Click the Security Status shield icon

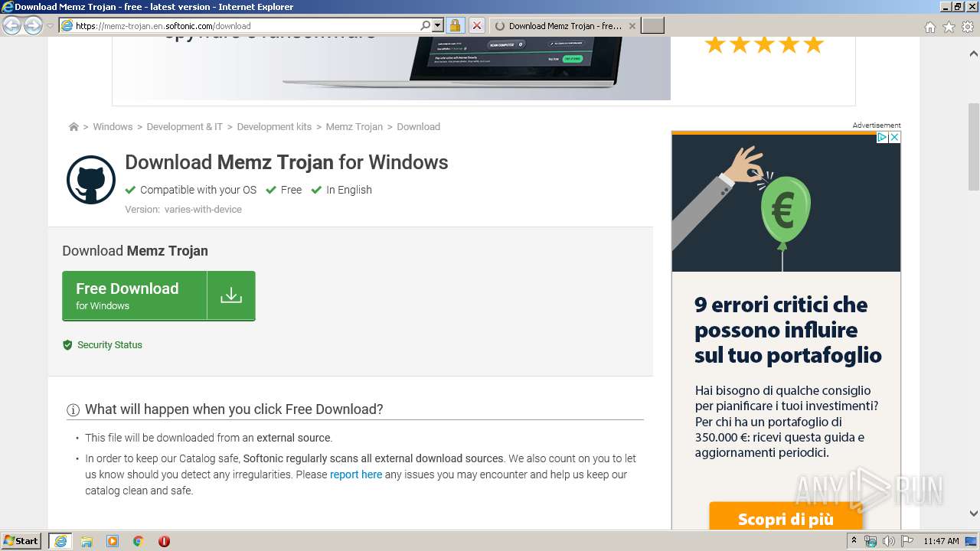[x=67, y=345]
